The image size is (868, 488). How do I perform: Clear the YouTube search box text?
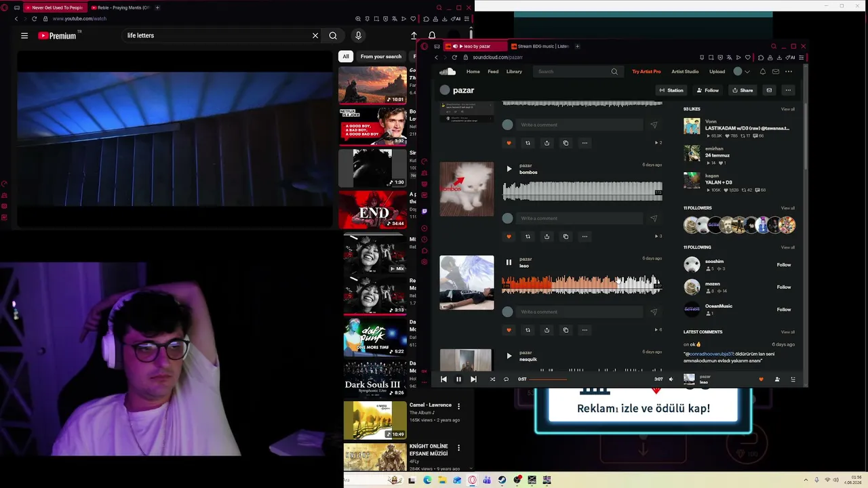(315, 36)
